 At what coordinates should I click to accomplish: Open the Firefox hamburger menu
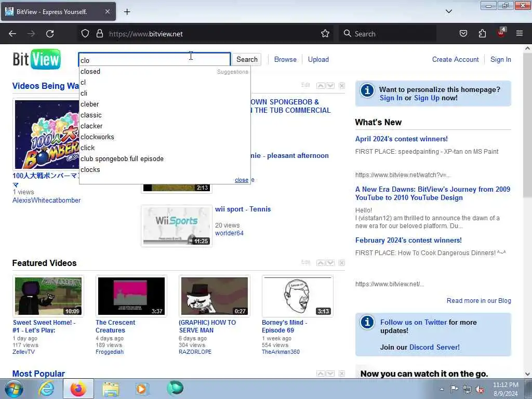point(520,33)
